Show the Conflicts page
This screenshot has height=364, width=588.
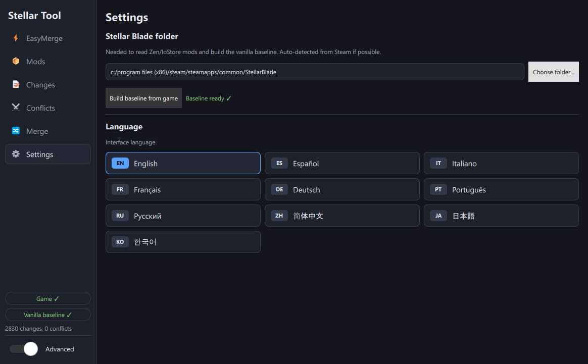pyautogui.click(x=48, y=108)
